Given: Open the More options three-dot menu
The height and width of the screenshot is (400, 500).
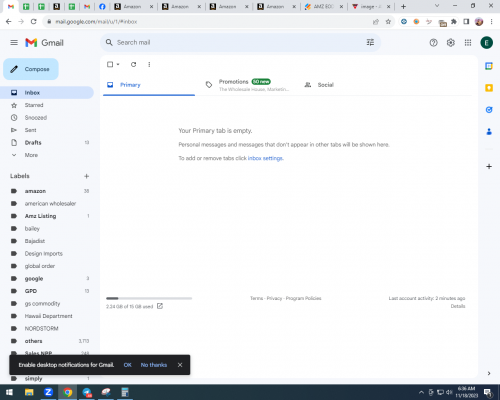Looking at the screenshot, I should point(149,64).
